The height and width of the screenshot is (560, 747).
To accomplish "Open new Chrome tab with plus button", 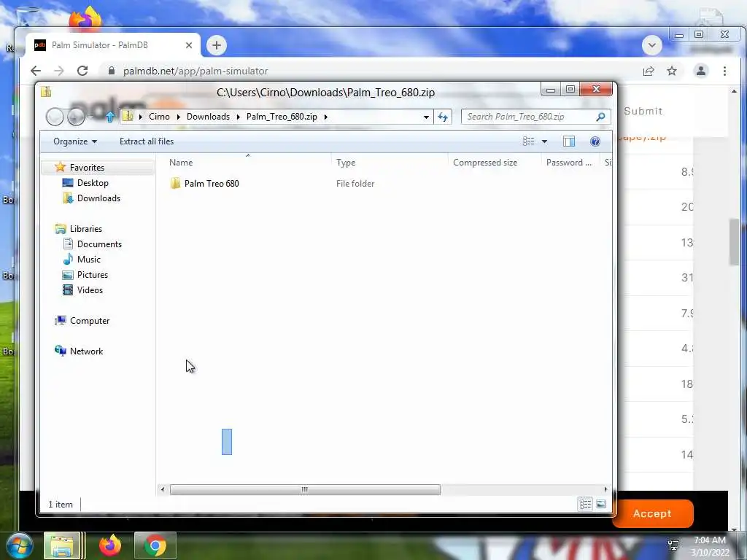I will 216,45.
